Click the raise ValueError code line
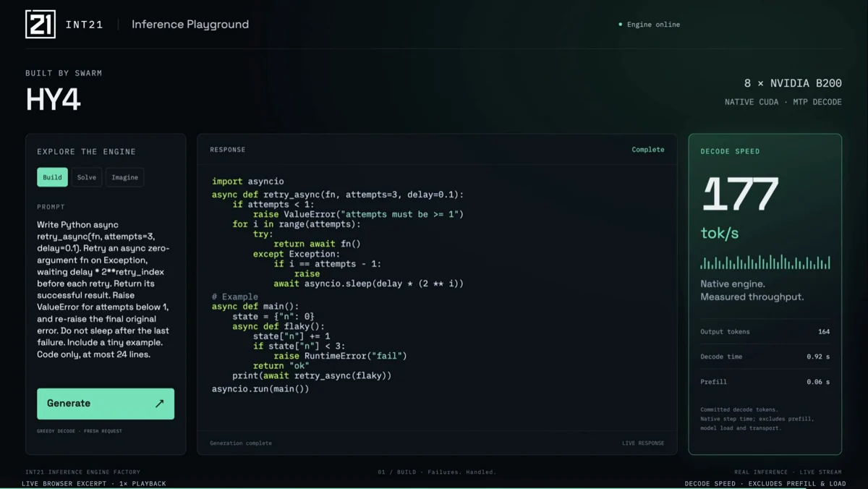868x489 pixels. [x=358, y=214]
